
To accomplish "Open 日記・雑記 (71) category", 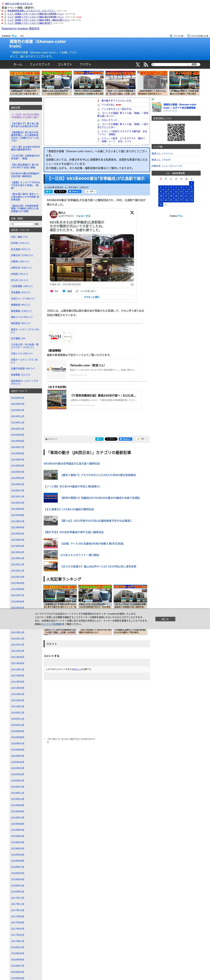I will [x=19, y=237].
